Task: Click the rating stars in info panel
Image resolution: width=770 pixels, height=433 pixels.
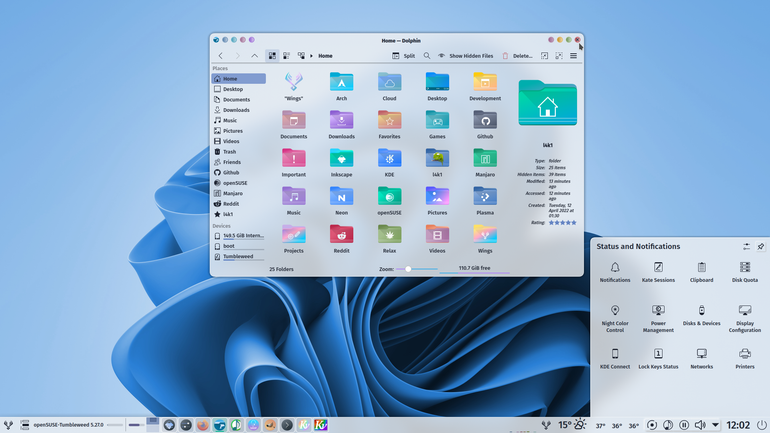Action: pyautogui.click(x=562, y=223)
